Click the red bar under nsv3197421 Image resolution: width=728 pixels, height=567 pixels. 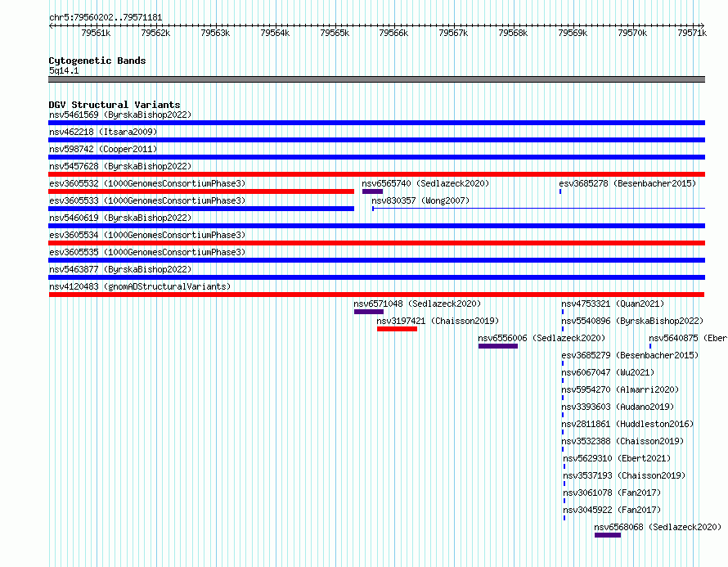397,329
